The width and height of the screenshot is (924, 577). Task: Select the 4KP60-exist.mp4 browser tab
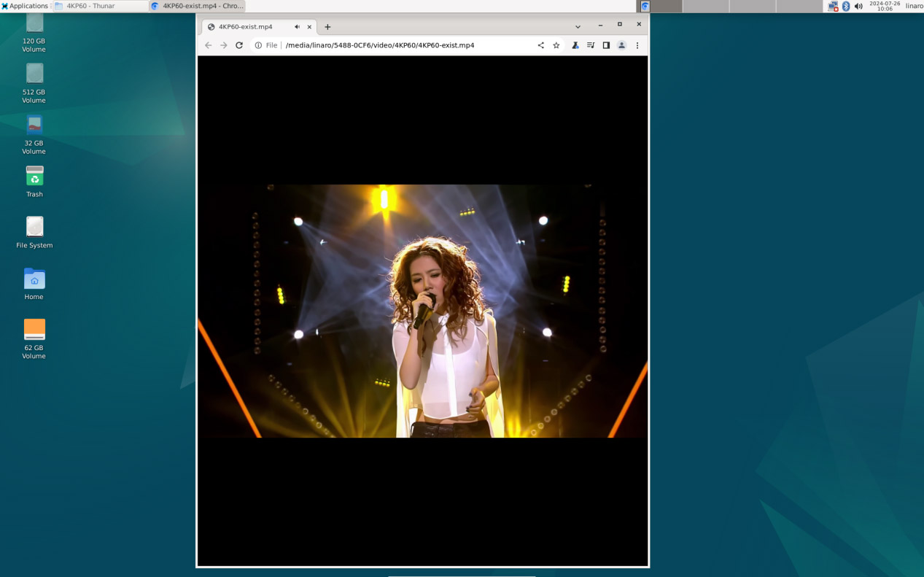pyautogui.click(x=248, y=27)
